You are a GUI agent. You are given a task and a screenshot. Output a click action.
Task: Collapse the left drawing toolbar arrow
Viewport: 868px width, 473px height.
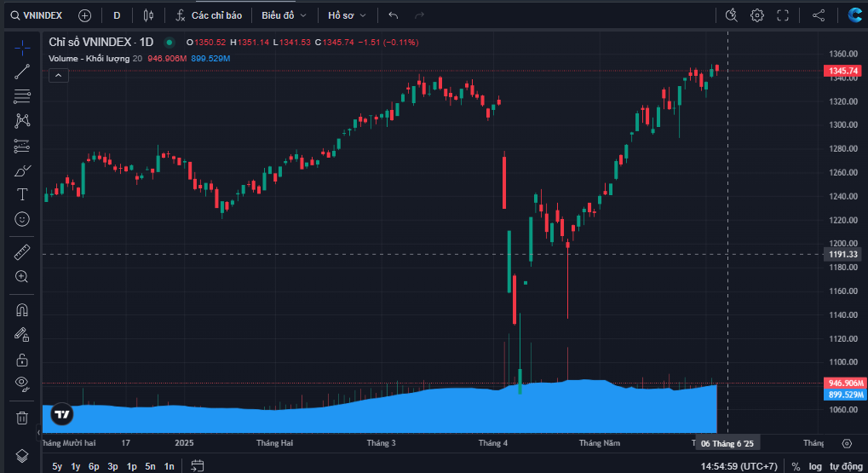[x=38, y=432]
